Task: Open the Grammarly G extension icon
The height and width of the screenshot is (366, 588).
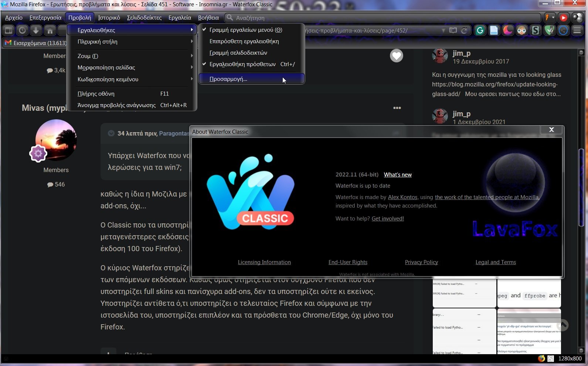Action: tap(480, 30)
